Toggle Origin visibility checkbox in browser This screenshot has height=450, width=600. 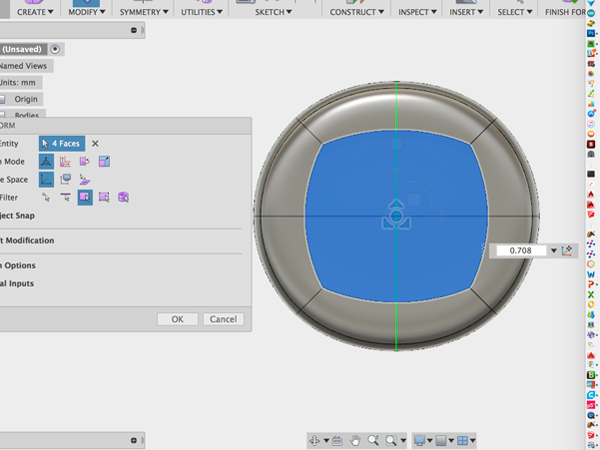point(2,99)
